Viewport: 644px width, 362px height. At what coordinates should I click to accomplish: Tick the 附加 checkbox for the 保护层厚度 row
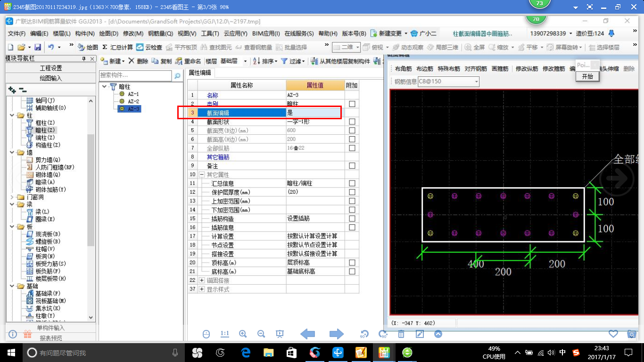click(x=352, y=192)
